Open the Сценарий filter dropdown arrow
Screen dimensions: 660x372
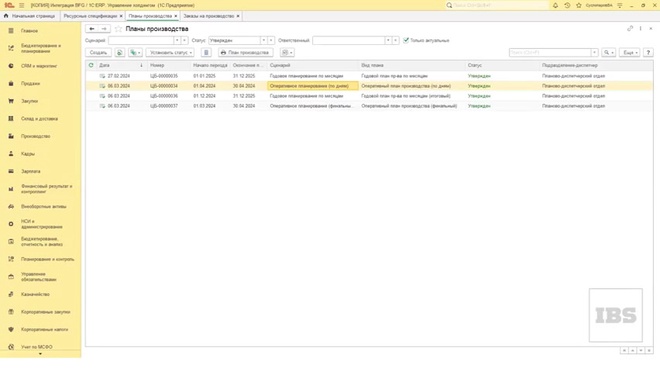[177, 40]
